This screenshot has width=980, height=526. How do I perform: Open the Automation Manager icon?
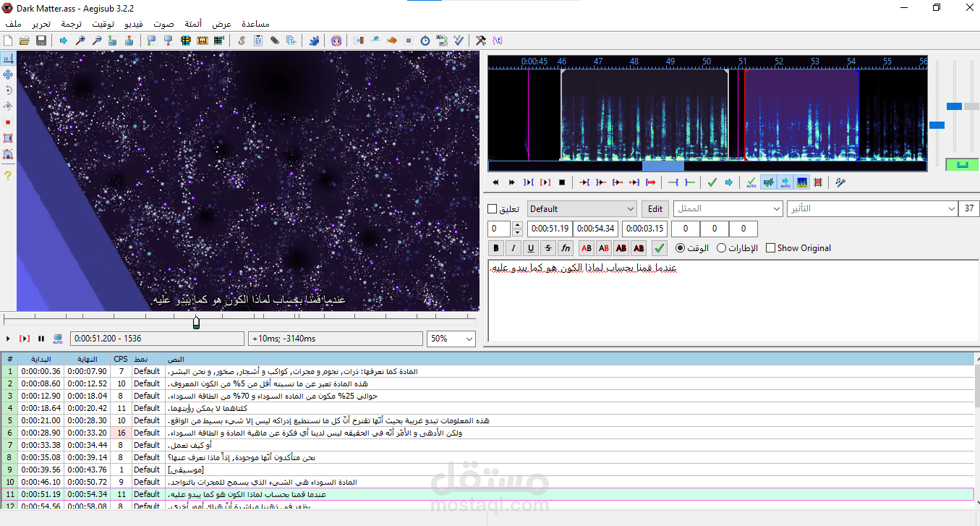tap(314, 41)
